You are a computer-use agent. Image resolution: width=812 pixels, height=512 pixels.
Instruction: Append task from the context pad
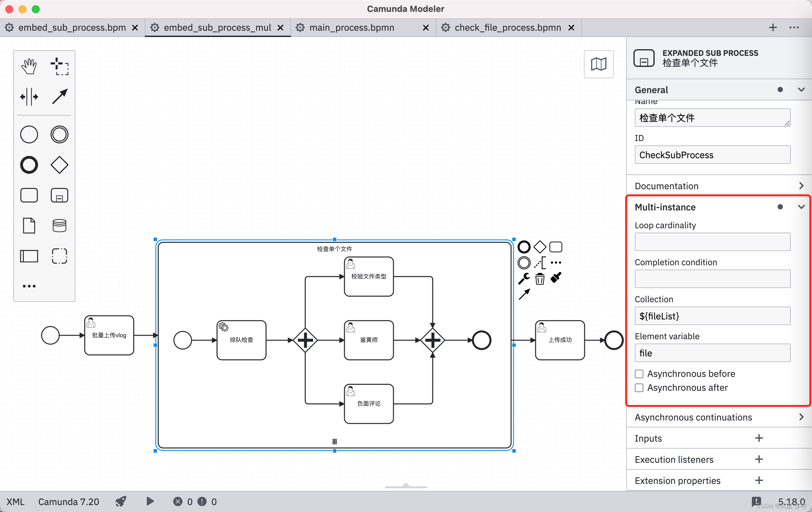point(556,247)
